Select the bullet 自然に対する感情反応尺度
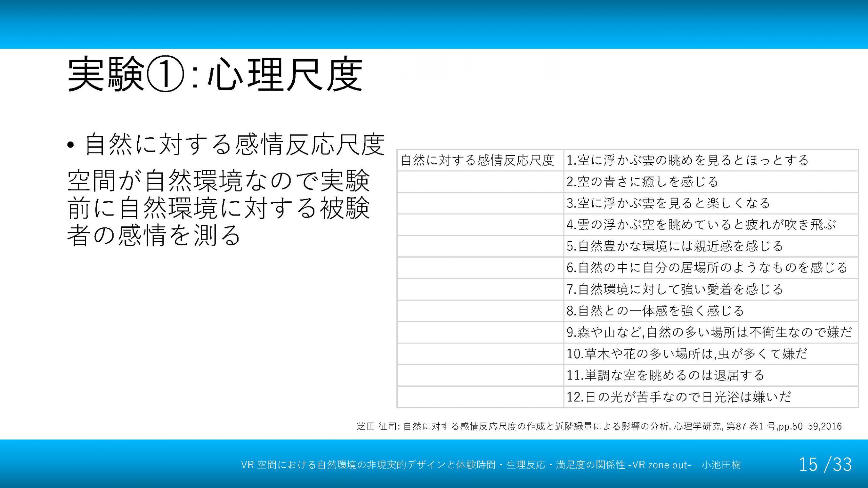Viewport: 868px width, 488px height. [235, 144]
